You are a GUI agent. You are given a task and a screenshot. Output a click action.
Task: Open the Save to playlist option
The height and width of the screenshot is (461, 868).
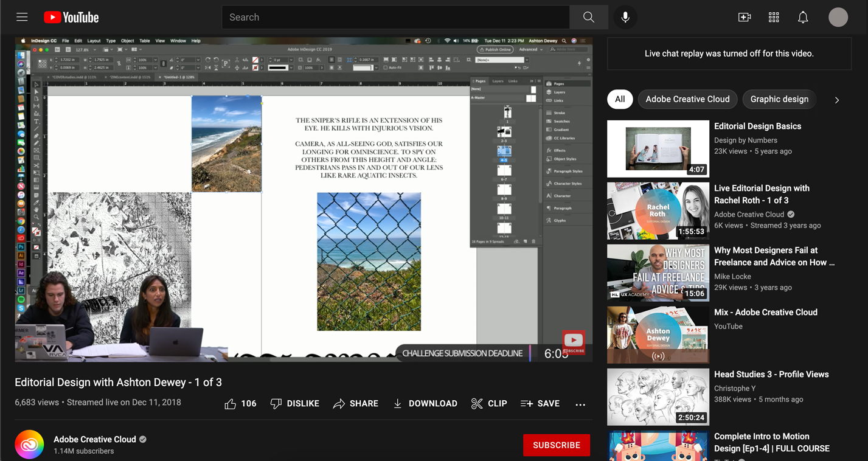click(540, 403)
